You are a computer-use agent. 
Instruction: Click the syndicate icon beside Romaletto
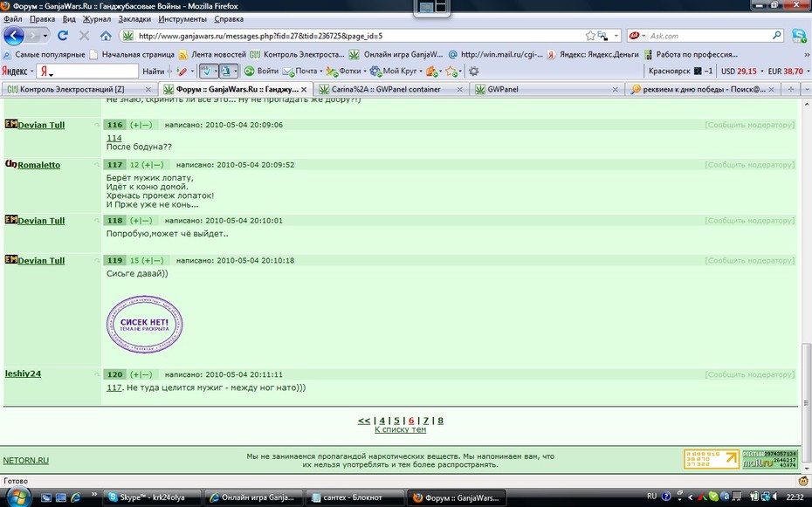click(10, 164)
